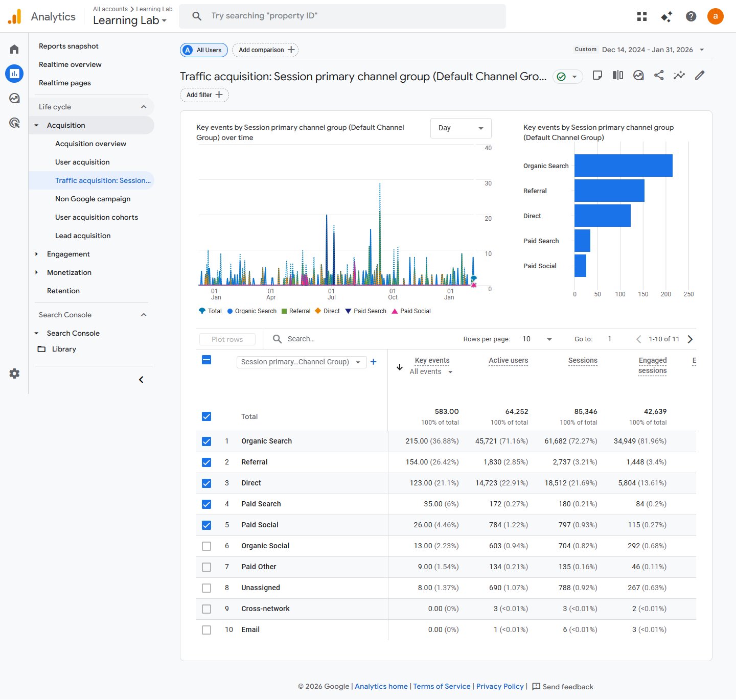Check the Organic Social row checkbox
The image size is (736, 700).
click(x=206, y=546)
